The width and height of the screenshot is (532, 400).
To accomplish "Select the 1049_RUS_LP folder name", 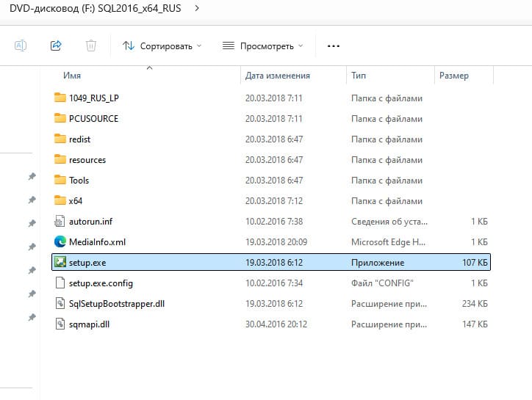I will pos(94,98).
